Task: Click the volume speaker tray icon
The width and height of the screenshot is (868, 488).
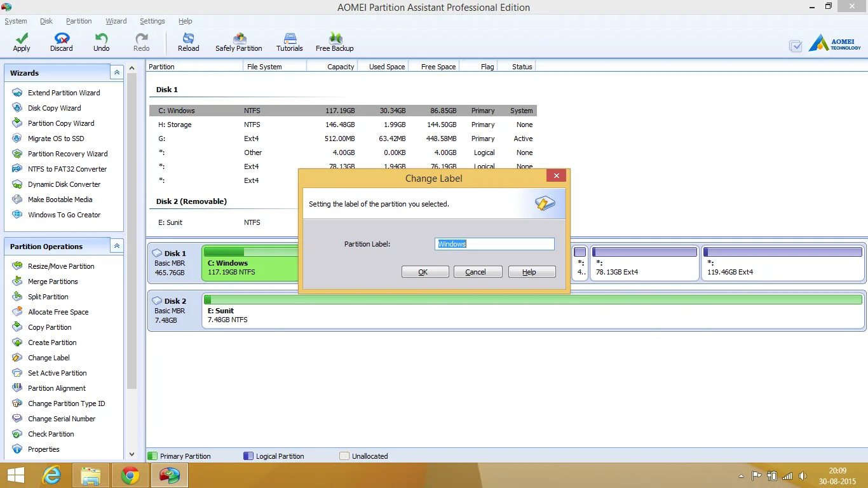Action: 803,475
